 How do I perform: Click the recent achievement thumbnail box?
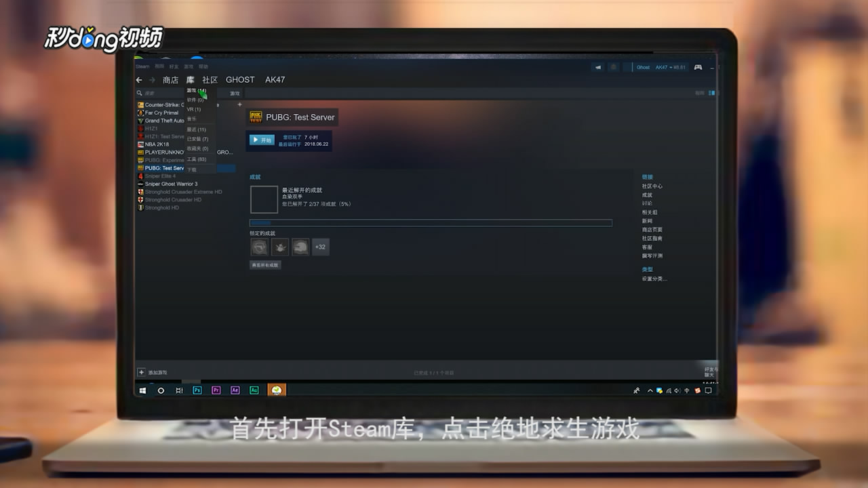[264, 199]
